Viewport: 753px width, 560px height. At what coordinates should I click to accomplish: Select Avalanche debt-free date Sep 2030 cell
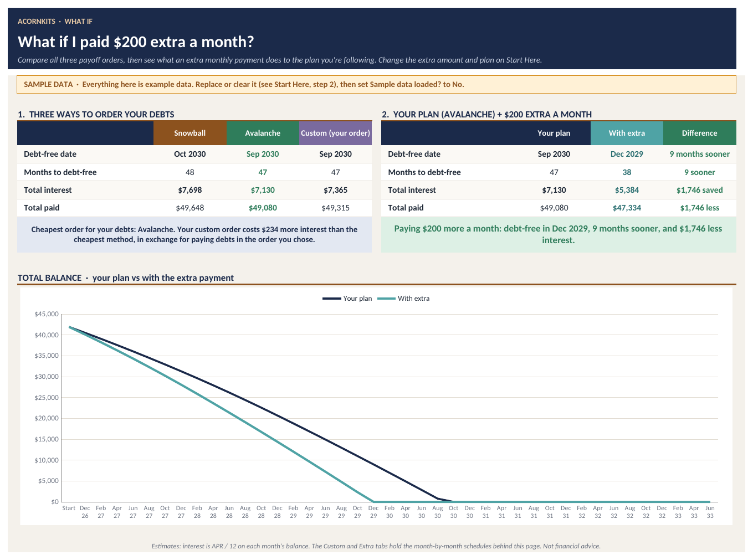pos(263,154)
